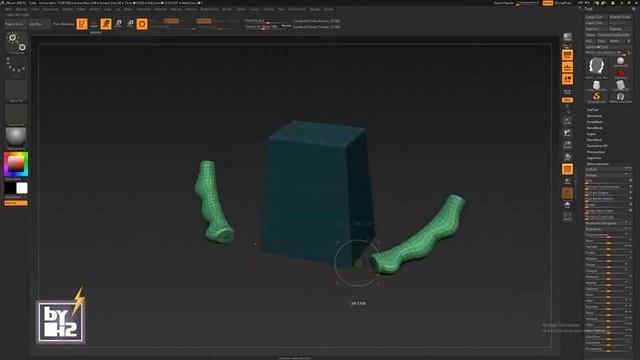
Task: Select the black secondary color swatch
Action: (x=10, y=188)
